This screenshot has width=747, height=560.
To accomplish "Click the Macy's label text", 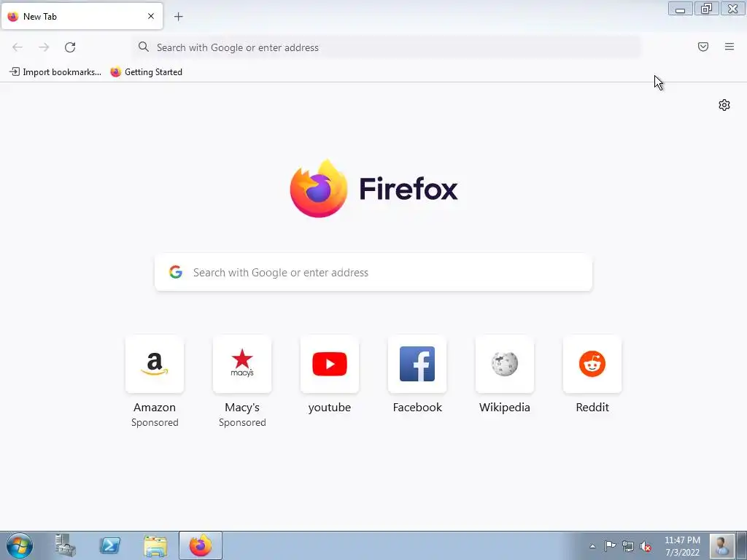I will coord(242,408).
